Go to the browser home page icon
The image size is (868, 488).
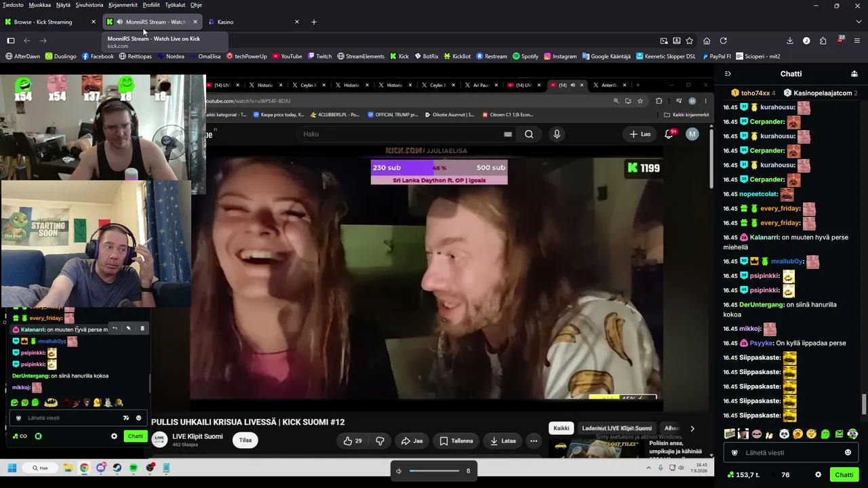point(707,41)
